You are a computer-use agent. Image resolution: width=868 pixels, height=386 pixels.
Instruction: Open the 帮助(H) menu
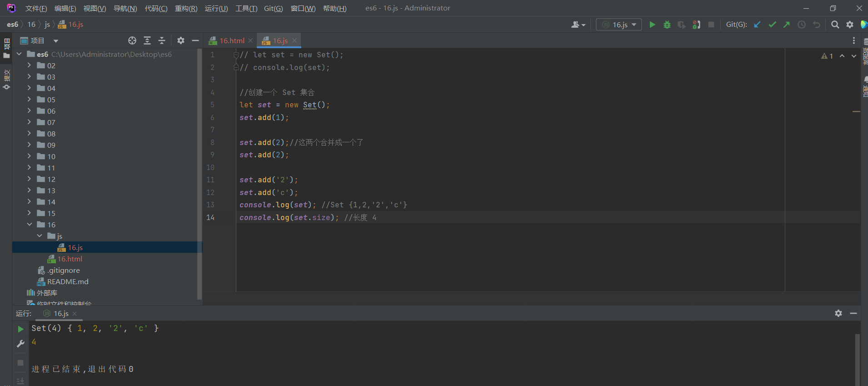coord(334,8)
